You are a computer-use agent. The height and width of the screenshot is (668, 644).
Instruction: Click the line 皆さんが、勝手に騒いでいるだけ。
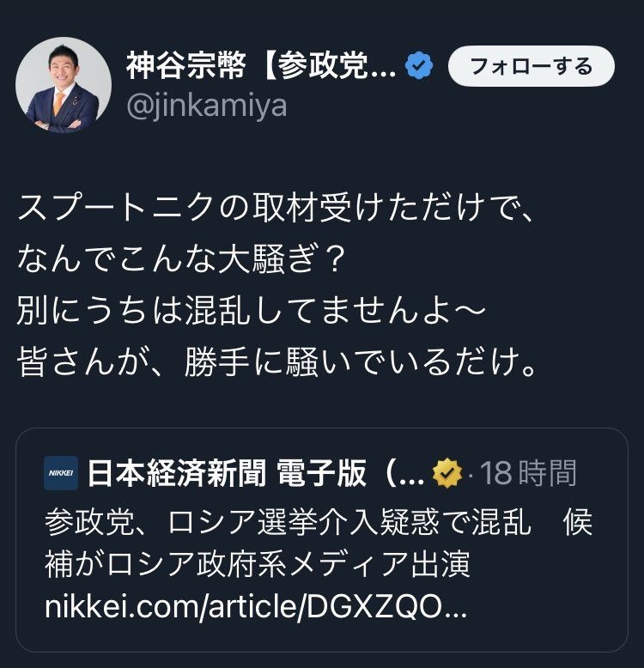pos(278,364)
